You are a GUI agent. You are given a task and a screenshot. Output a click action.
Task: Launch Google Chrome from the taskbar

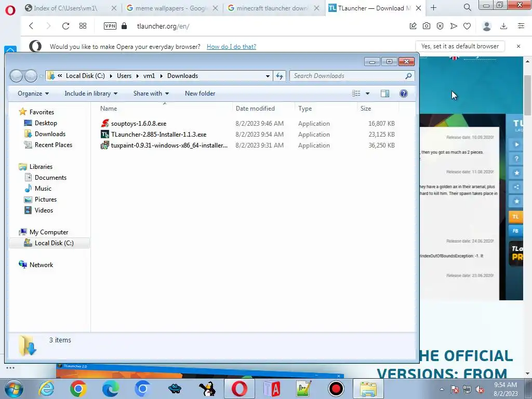78,389
